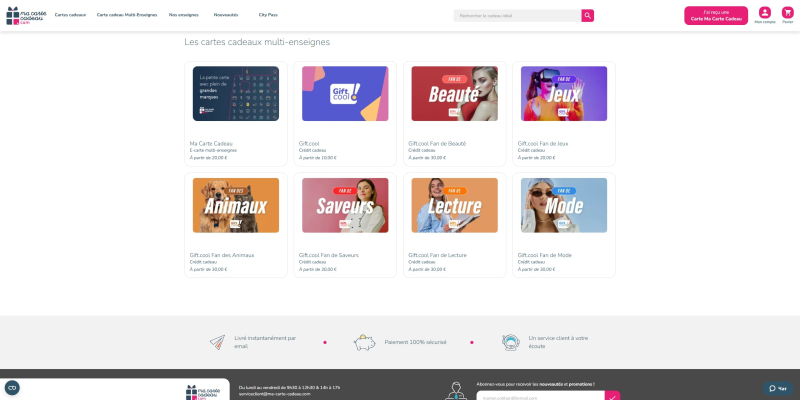Click Gift.cool Fan de Saveurs title
Viewport: 800px width, 400px height.
click(x=329, y=255)
